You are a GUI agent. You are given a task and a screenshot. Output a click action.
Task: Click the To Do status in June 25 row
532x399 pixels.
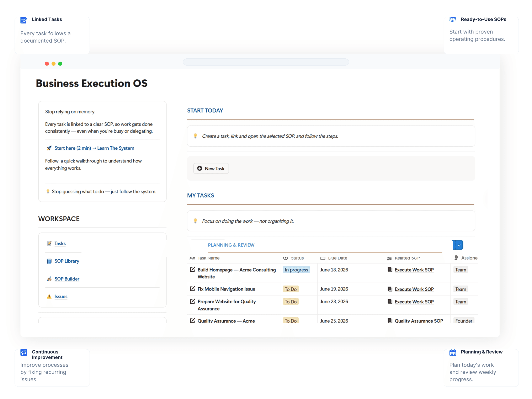tap(291, 320)
